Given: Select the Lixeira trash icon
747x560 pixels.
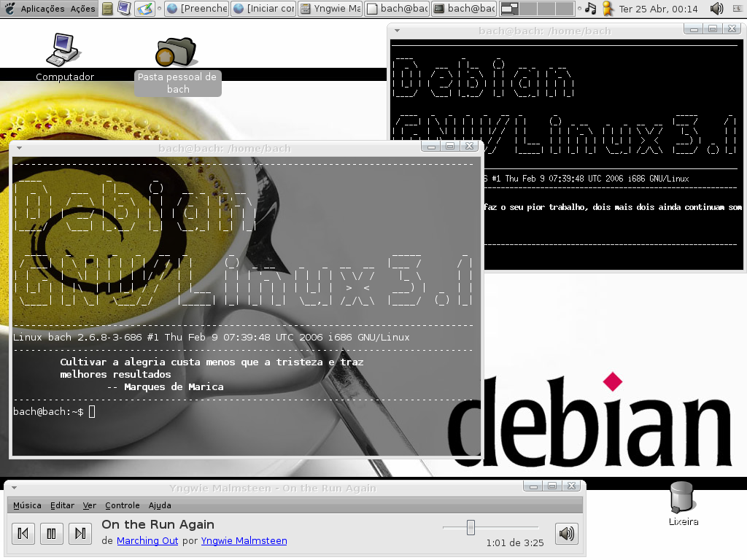Looking at the screenshot, I should (683, 503).
